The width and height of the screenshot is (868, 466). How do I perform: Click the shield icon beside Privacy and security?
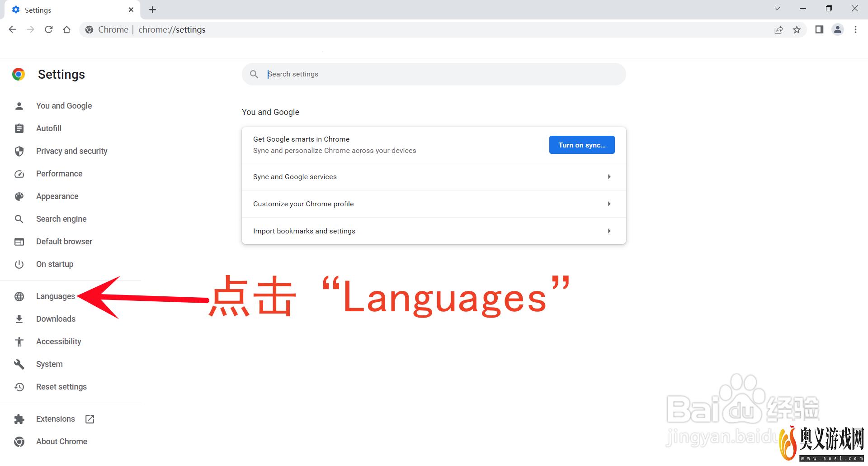tap(19, 151)
